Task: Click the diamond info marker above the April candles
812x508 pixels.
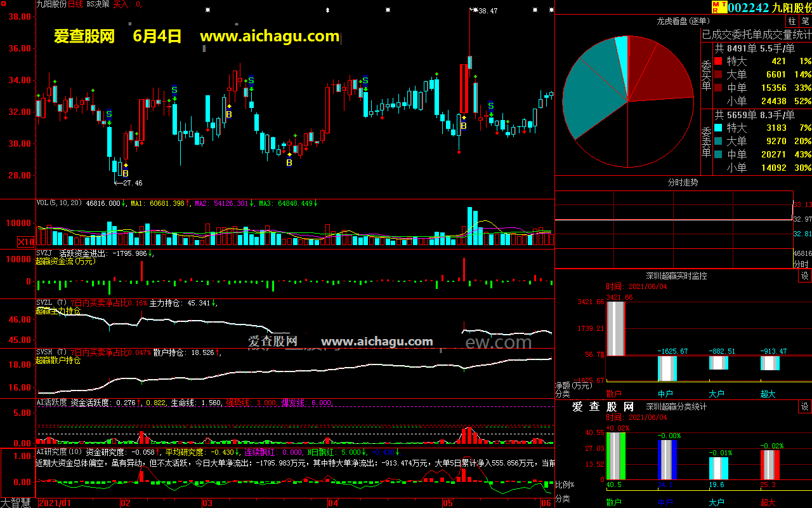Action: click(327, 10)
